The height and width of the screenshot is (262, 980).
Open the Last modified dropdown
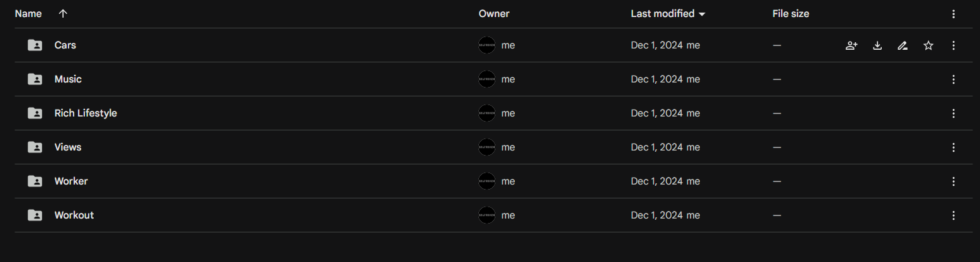702,14
